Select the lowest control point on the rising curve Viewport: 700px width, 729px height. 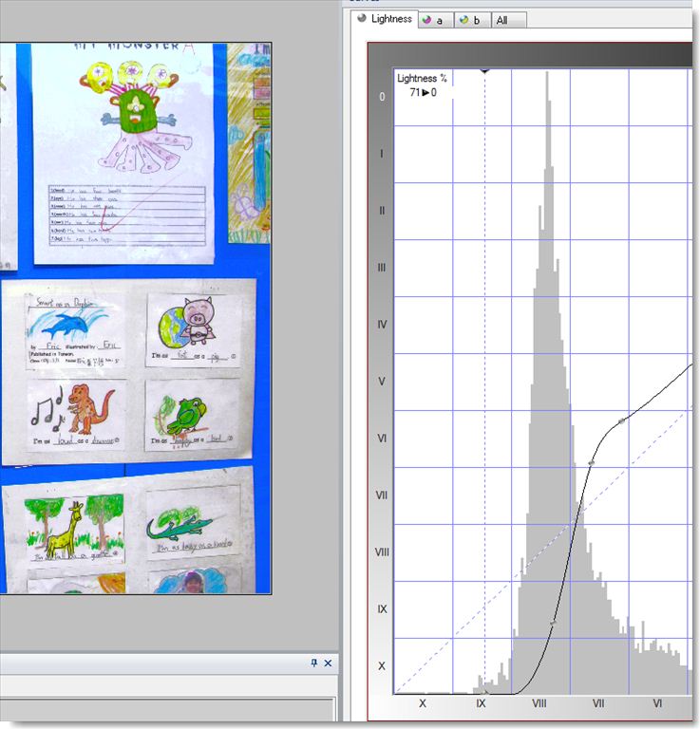point(553,622)
